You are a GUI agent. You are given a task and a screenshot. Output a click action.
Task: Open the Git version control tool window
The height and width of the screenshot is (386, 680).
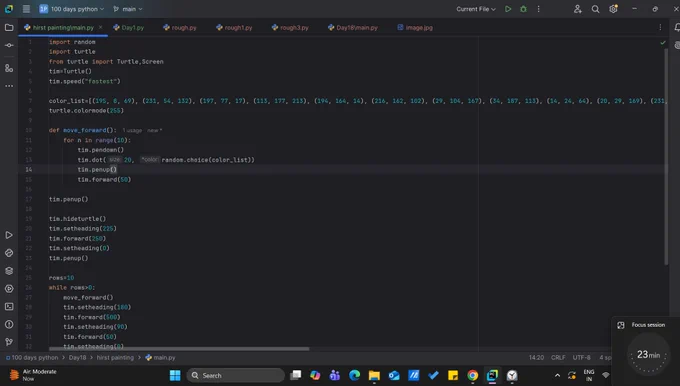click(x=9, y=342)
